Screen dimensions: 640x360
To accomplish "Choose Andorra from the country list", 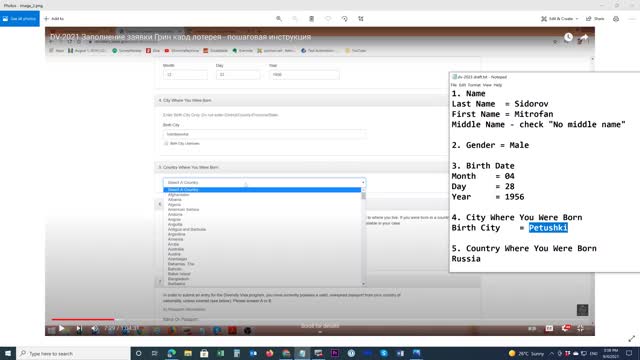I will pos(175,214).
